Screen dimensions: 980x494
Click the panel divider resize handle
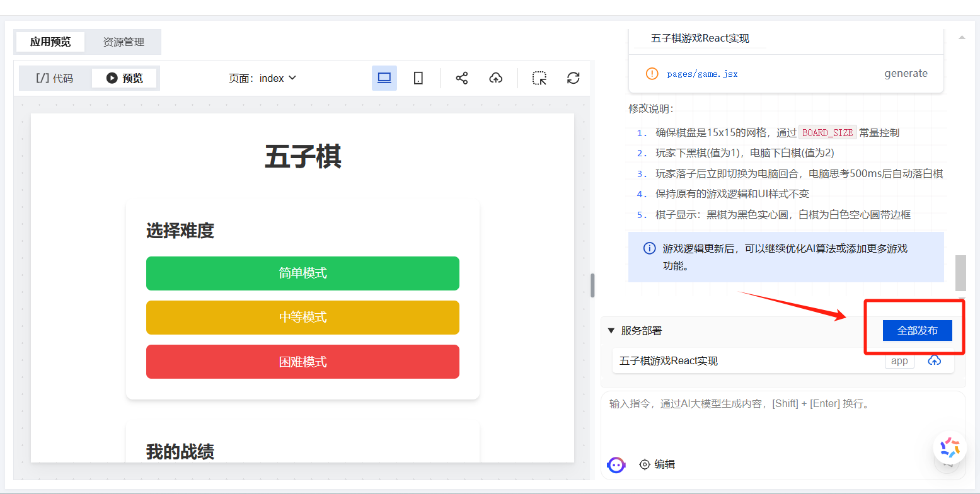click(x=592, y=285)
